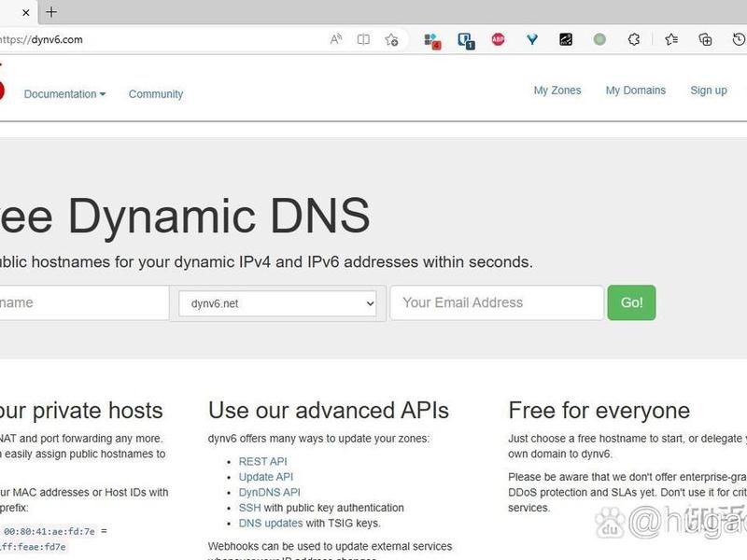Viewport: 747px width, 560px height.
Task: Focus the hostname input field
Action: [x=84, y=302]
